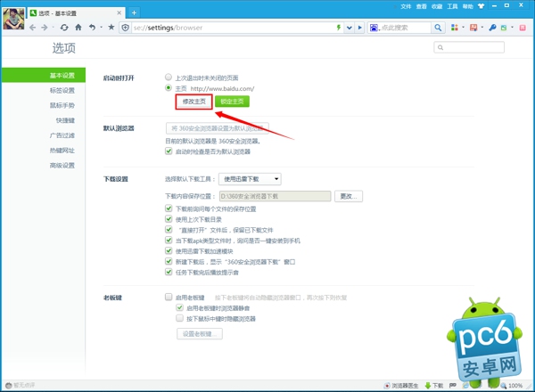Image resolution: width=535 pixels, height=392 pixels.
Task: Open a new tab with plus button
Action: [x=135, y=12]
